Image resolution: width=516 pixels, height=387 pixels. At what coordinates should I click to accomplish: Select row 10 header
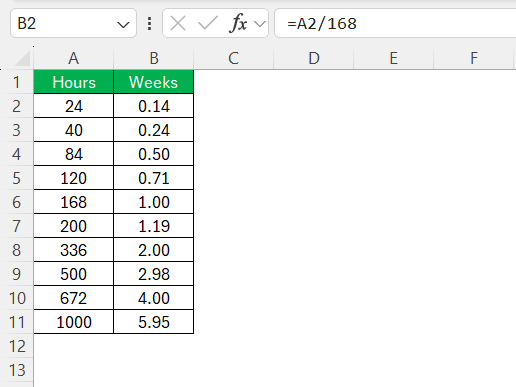(17, 298)
